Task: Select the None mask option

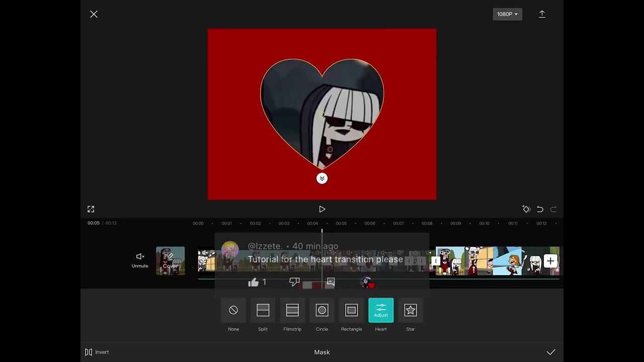Action: [x=233, y=310]
